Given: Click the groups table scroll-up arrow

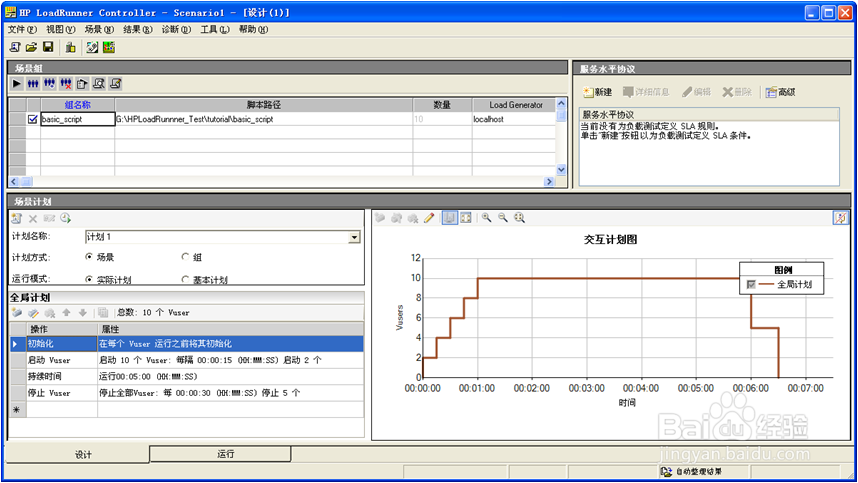Looking at the screenshot, I should point(561,104).
